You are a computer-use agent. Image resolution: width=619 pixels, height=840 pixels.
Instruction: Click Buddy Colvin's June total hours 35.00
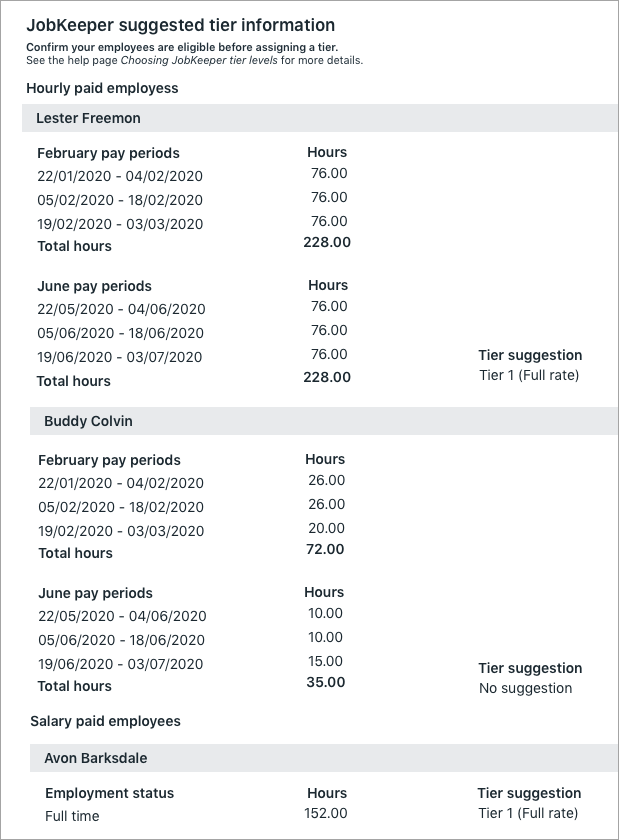[325, 682]
